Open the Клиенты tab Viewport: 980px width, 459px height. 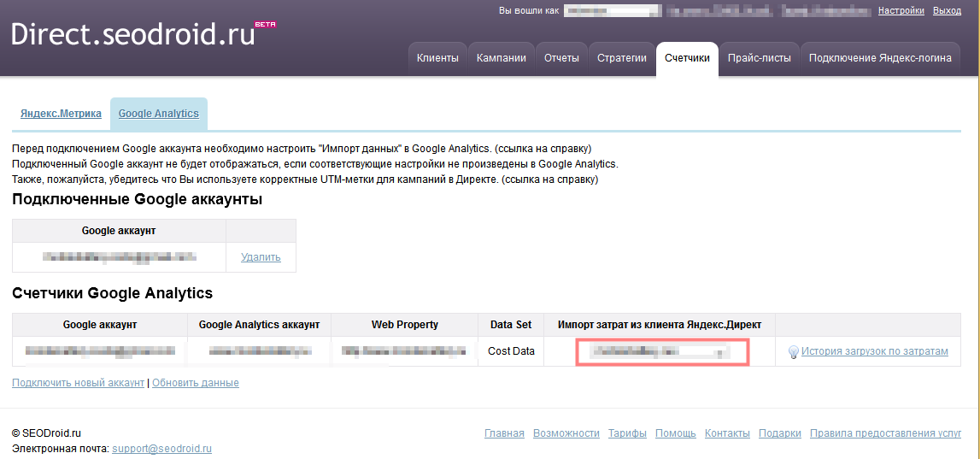(437, 58)
